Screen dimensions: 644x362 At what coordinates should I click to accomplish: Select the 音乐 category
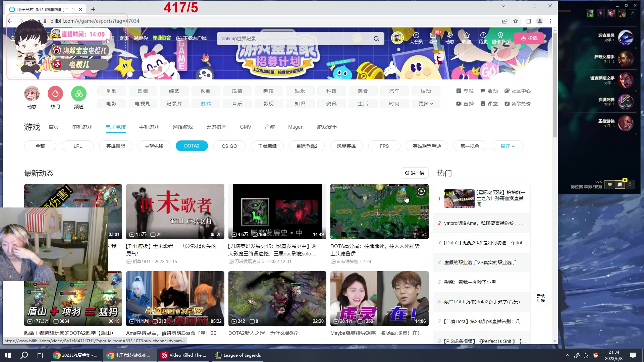point(237,104)
